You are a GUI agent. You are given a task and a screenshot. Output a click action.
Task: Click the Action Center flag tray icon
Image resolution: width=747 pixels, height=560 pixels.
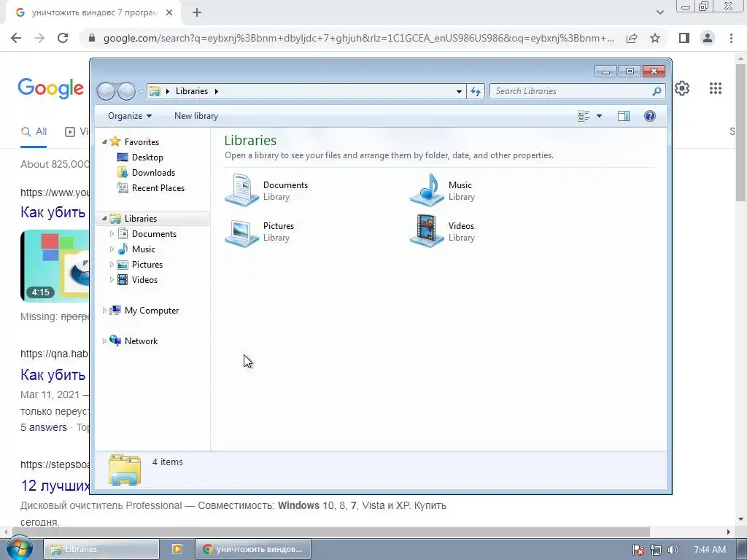coord(638,550)
